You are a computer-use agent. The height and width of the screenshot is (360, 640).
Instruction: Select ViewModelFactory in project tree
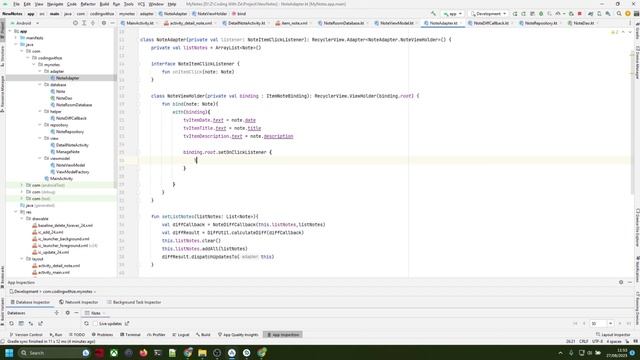[72, 172]
